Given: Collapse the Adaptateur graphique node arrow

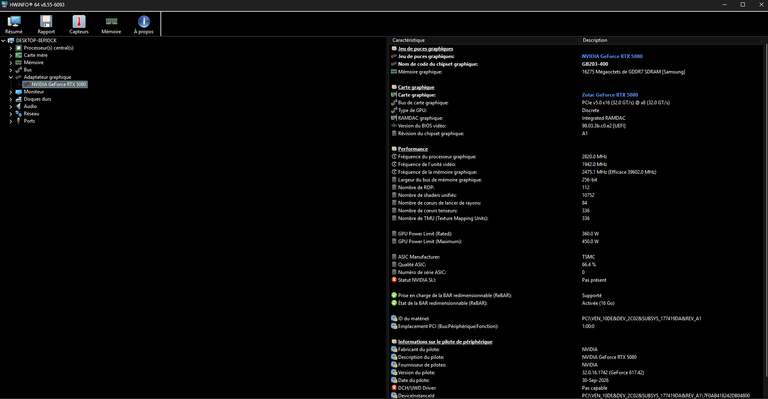Looking at the screenshot, I should pyautogui.click(x=11, y=77).
